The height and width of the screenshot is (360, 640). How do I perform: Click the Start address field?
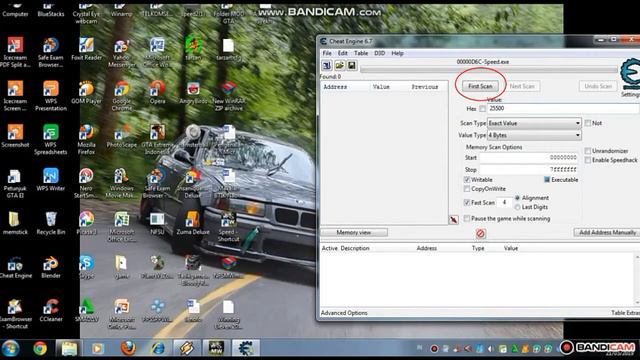(529, 158)
